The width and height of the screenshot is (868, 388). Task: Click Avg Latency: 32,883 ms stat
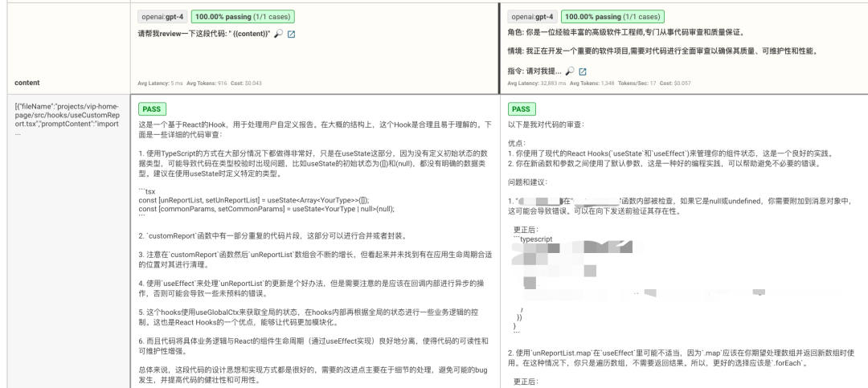(536, 83)
